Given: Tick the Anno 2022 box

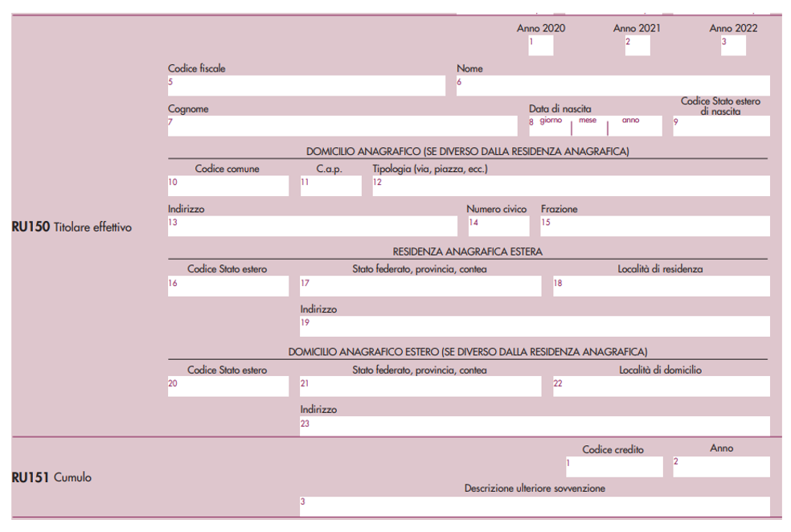Looking at the screenshot, I should (733, 46).
